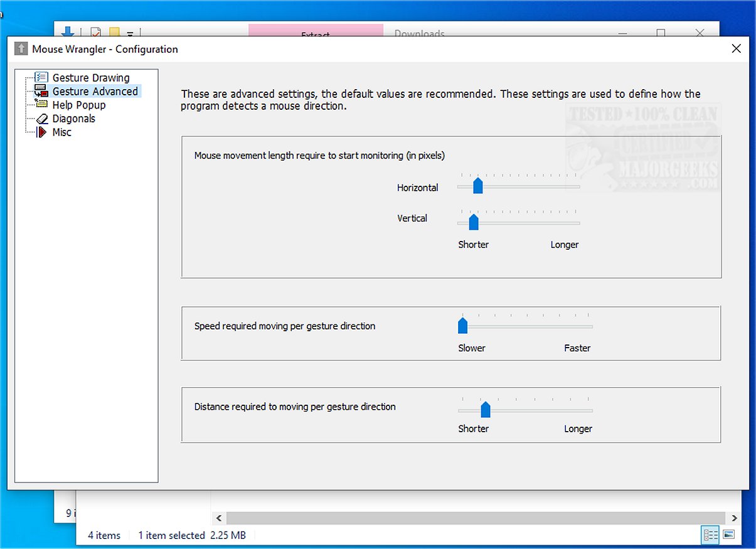This screenshot has height=549, width=756.
Task: Click the Misc red arrow icon
Action: click(x=41, y=132)
